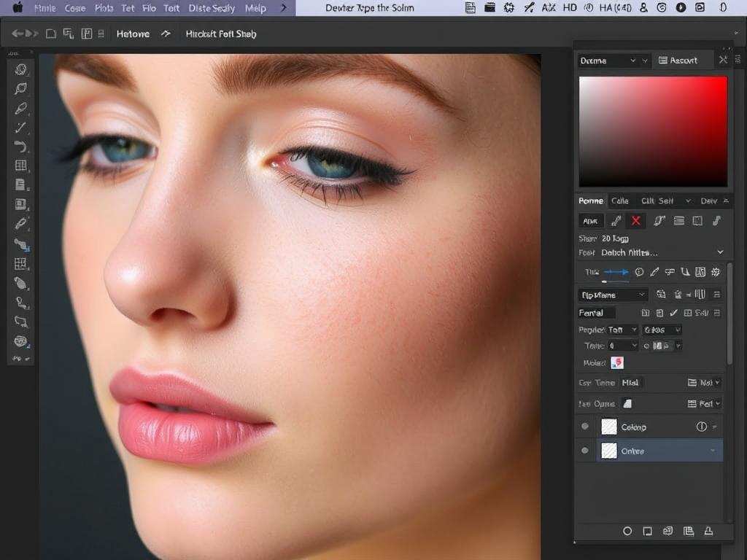Select the grid tool in left toolbar
The width and height of the screenshot is (747, 560).
20,166
